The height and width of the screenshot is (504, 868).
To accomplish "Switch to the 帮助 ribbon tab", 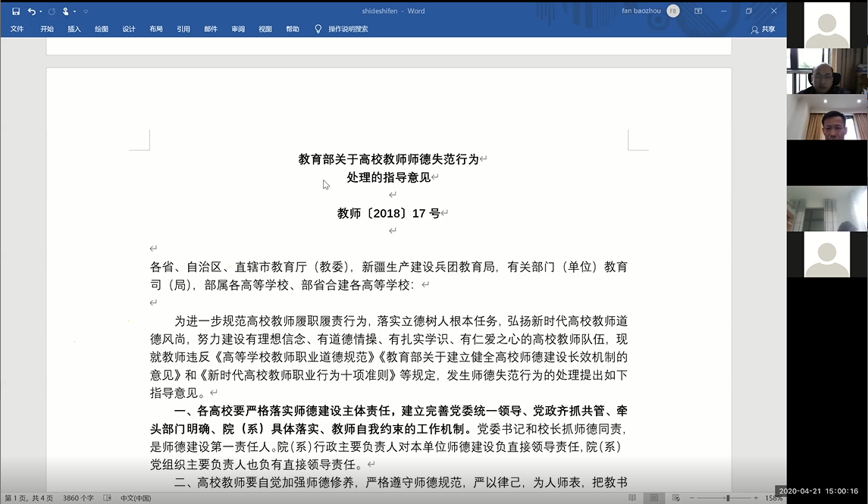I will [x=293, y=29].
